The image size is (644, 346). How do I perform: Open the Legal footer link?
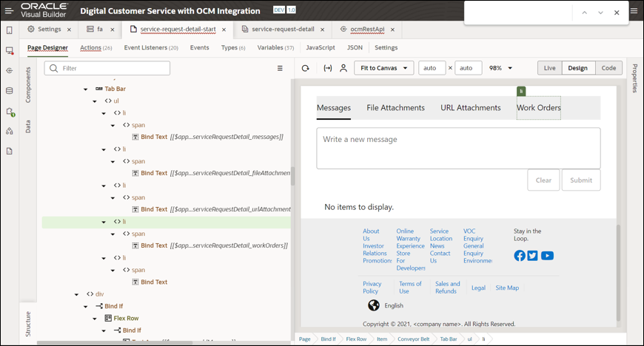point(478,288)
